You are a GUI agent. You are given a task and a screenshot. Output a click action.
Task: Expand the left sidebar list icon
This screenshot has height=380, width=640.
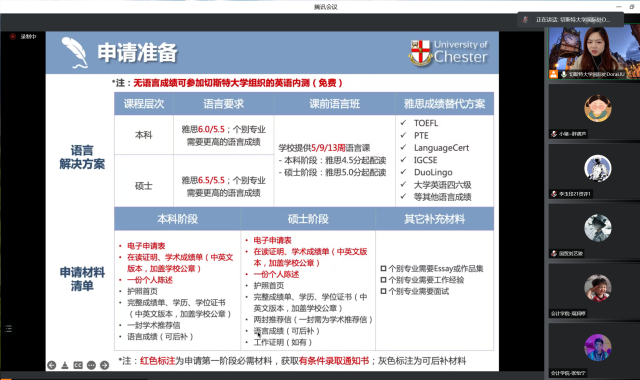[8, 329]
